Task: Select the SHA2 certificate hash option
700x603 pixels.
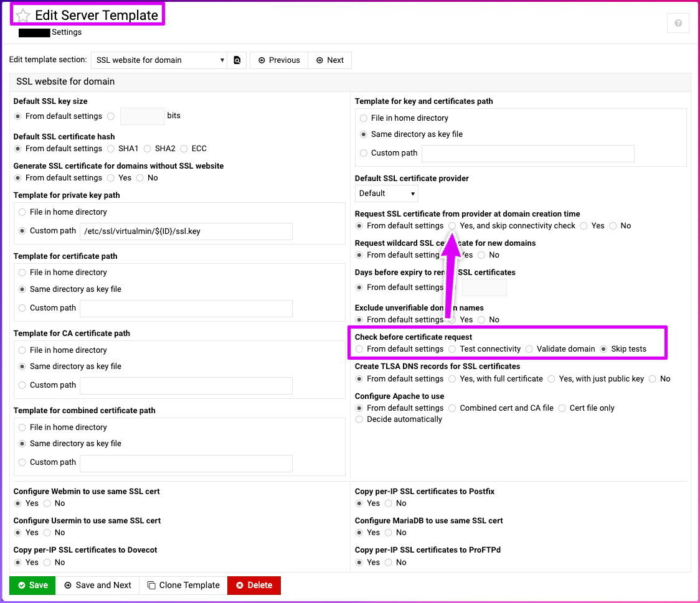Action: 148,149
